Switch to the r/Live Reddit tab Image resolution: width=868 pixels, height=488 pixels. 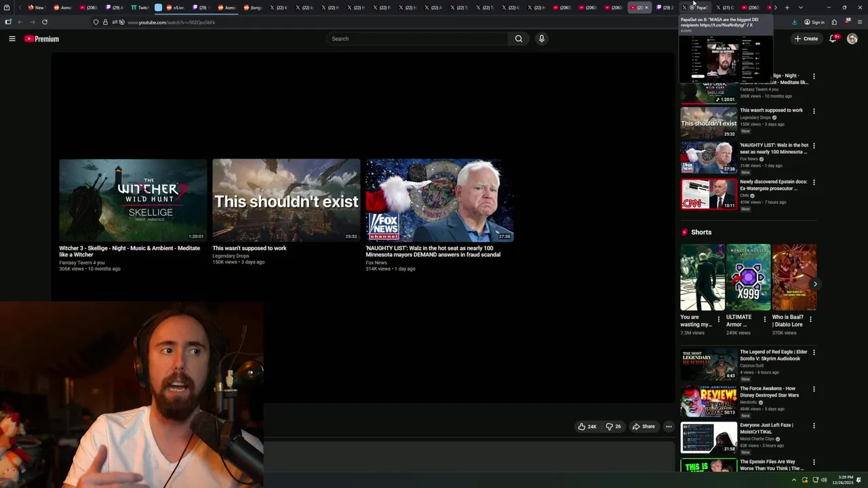174,7
